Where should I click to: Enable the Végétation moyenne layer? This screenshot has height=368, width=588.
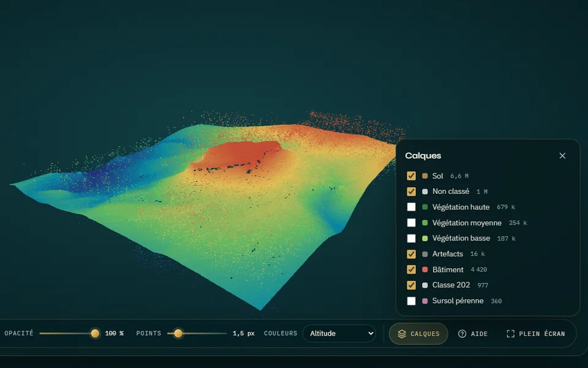412,223
